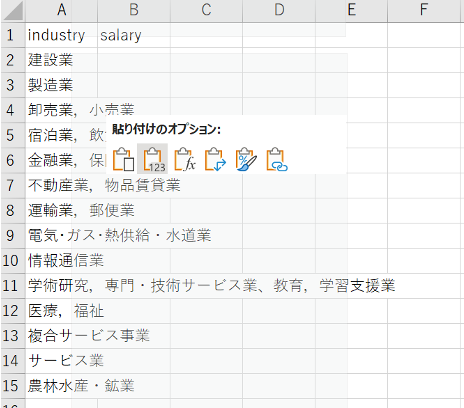Screen dimensions: 464x408
Task: Select column B header
Action: pyautogui.click(x=134, y=10)
